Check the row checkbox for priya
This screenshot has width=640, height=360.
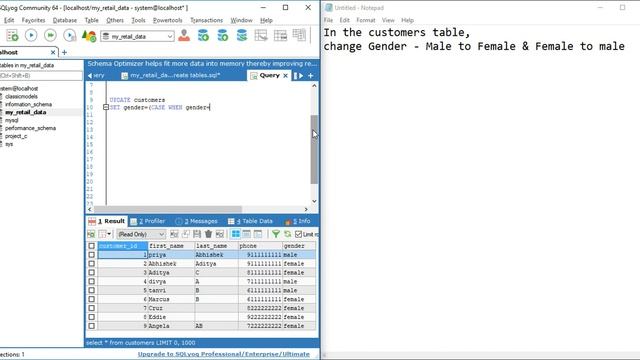click(x=91, y=255)
